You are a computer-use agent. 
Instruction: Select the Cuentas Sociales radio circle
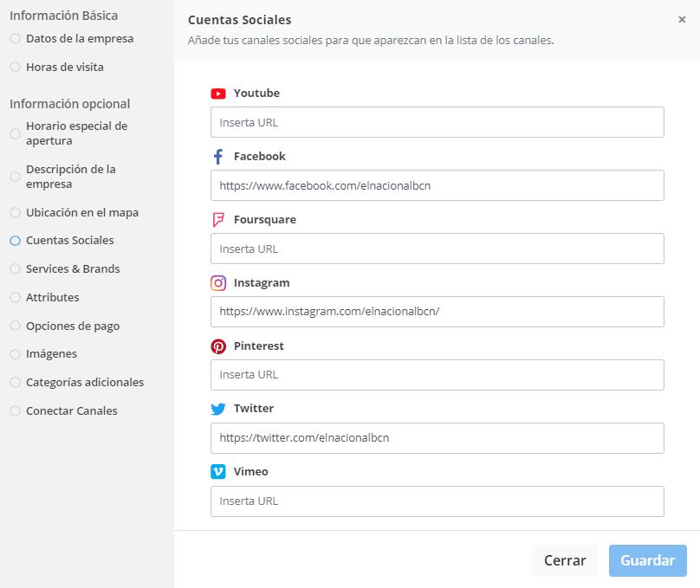click(x=15, y=241)
